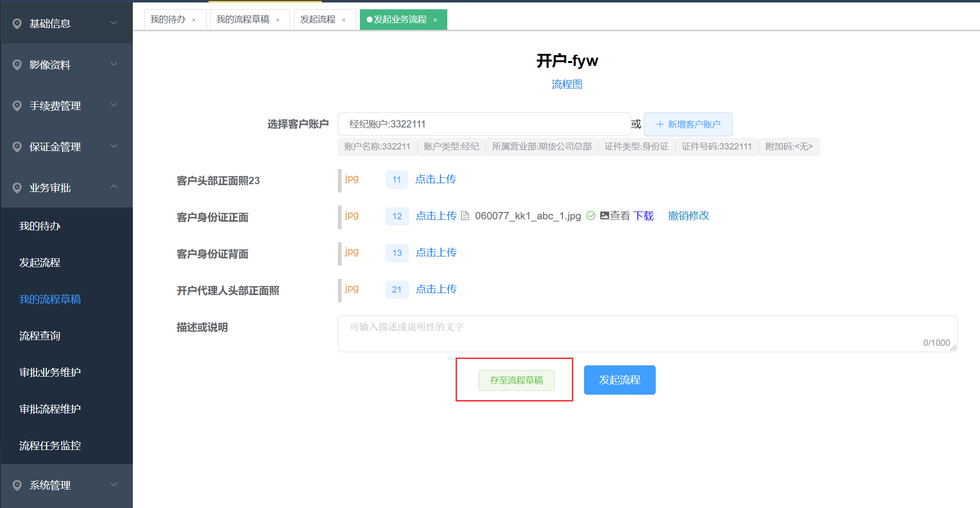Click the file document icon beside 060077_kk1_abc_1.jpg

pos(465,215)
